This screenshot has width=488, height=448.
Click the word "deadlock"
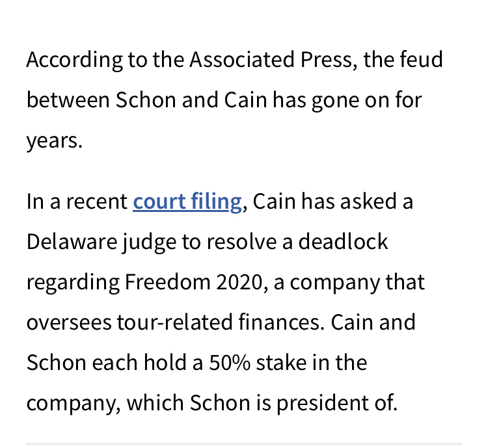[x=343, y=242]
